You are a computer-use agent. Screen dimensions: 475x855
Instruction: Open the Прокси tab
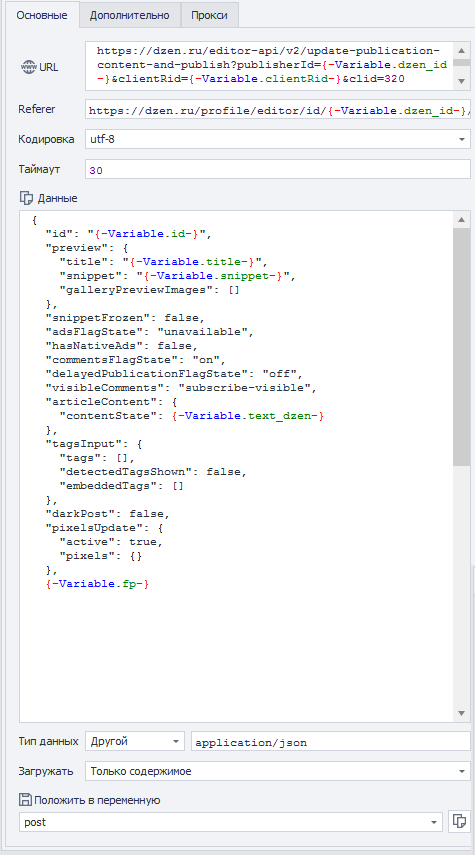(x=209, y=15)
